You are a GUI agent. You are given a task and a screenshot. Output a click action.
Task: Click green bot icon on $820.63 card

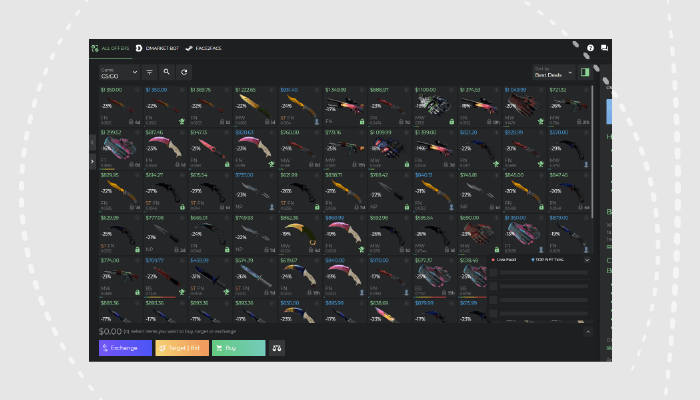pyautogui.click(x=271, y=164)
